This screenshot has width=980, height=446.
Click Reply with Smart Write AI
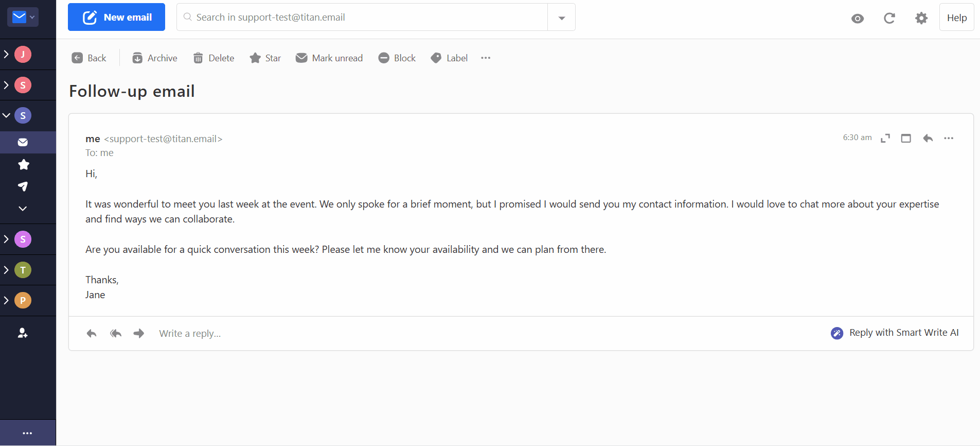click(x=895, y=333)
